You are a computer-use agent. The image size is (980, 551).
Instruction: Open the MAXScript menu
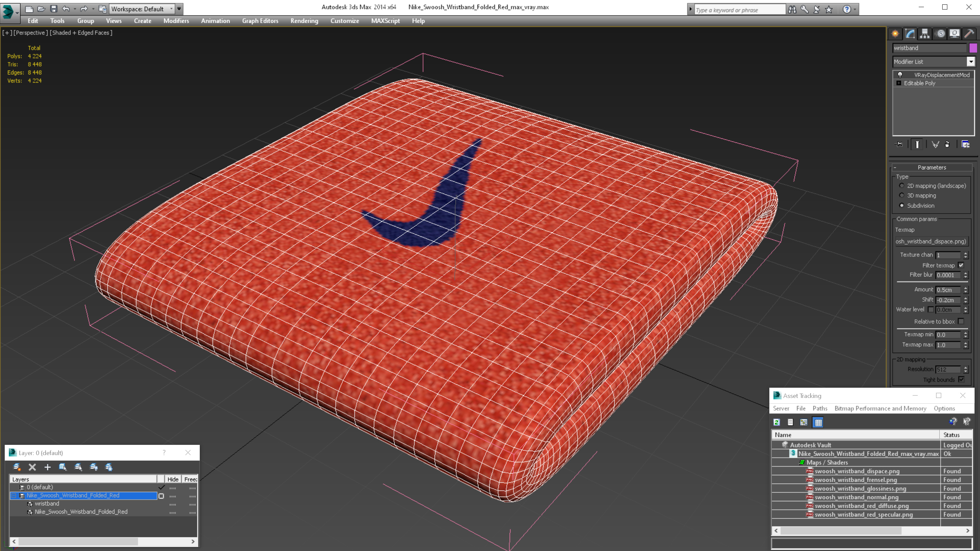[x=386, y=21]
